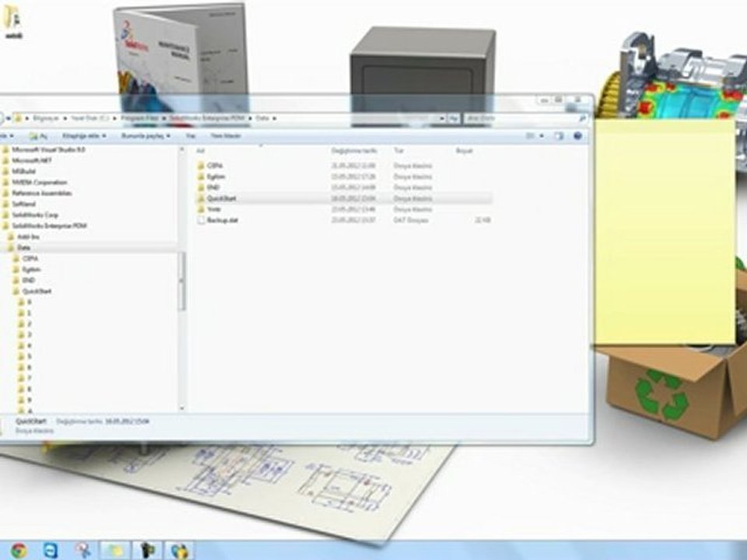Select Egitim subfolder in navigation tree
This screenshot has width=747, height=560.
[x=31, y=270]
